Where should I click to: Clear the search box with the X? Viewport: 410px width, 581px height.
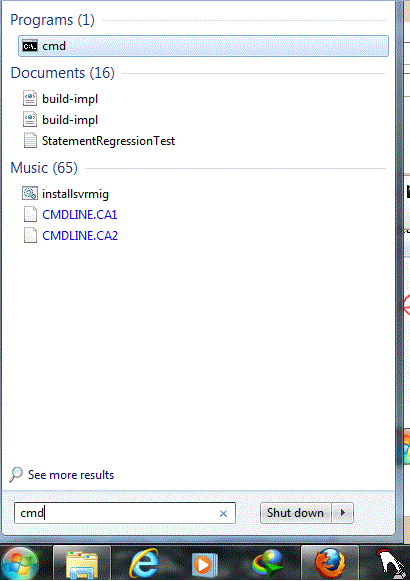tap(223, 513)
